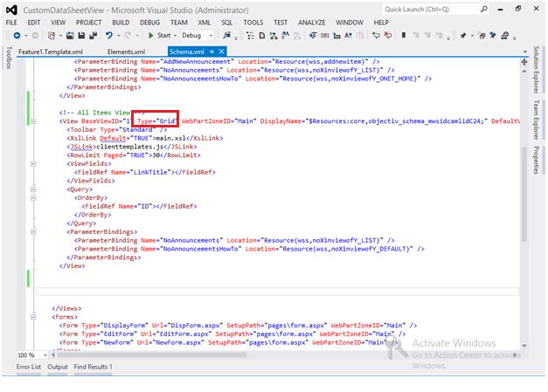This screenshot has width=548, height=392.
Task: Click the vertical scrollbar down arrow
Action: click(x=524, y=346)
